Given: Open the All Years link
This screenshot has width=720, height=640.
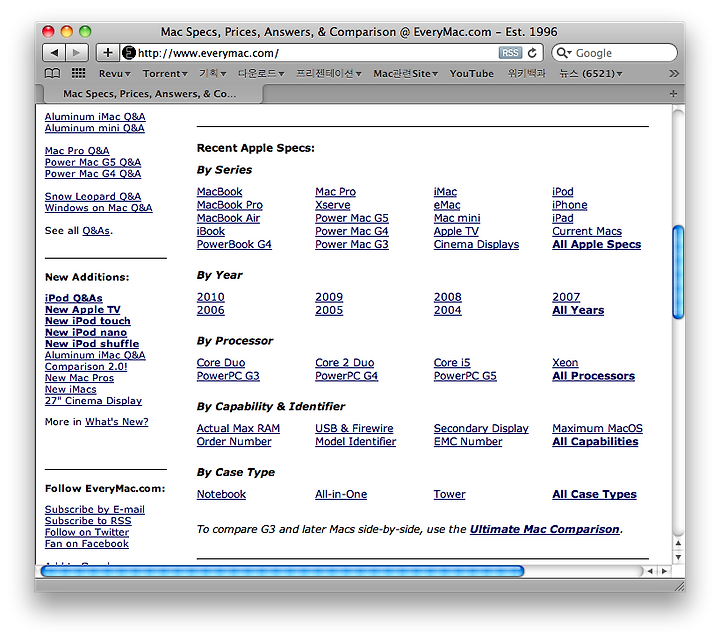Looking at the screenshot, I should coord(578,310).
